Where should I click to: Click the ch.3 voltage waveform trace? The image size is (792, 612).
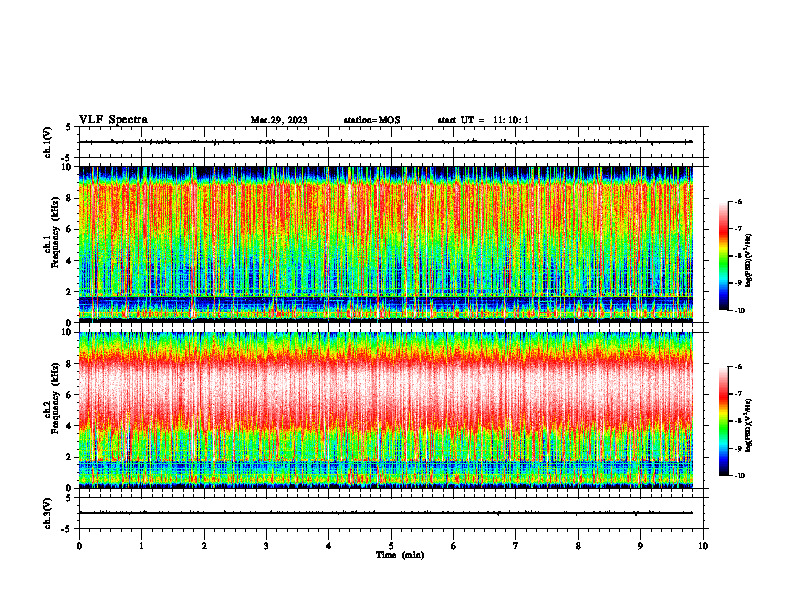point(386,513)
